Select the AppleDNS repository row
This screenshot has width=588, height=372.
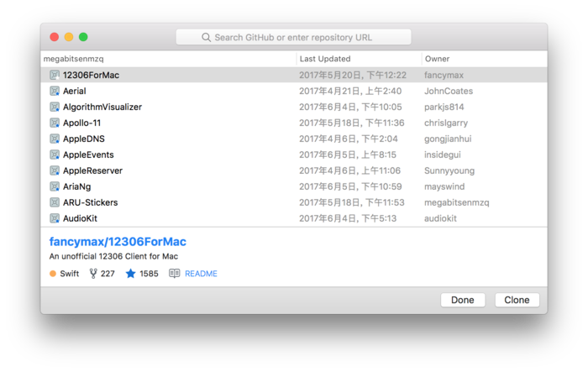coord(294,139)
